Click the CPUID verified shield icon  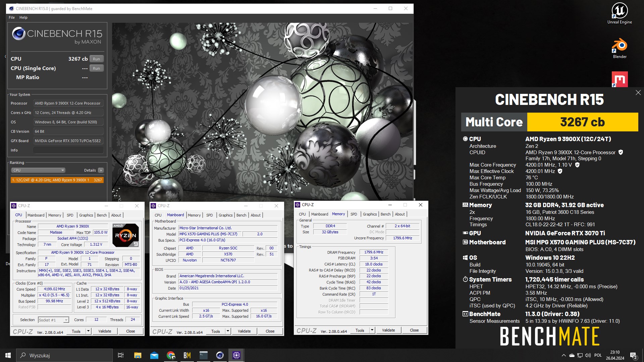(x=621, y=152)
